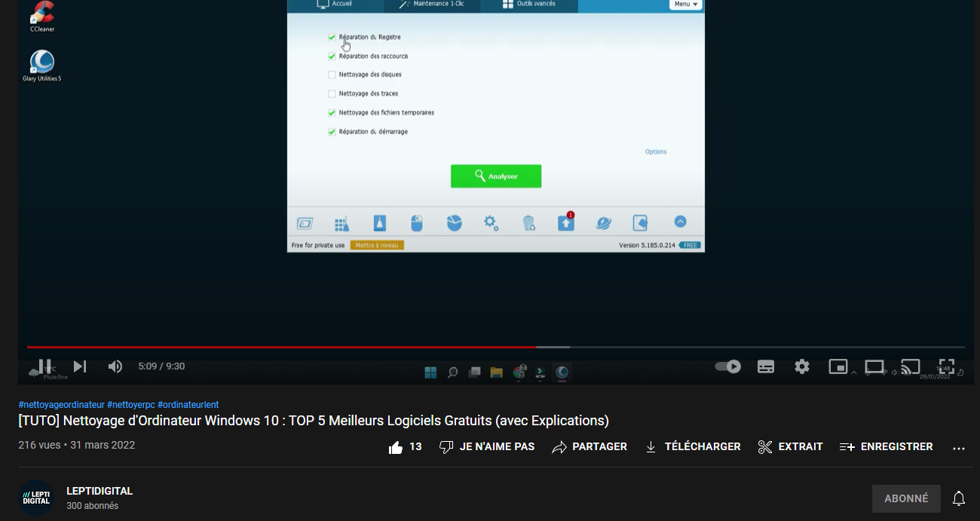Open the three-dot more actions menu
980x521 pixels.
[x=959, y=448]
